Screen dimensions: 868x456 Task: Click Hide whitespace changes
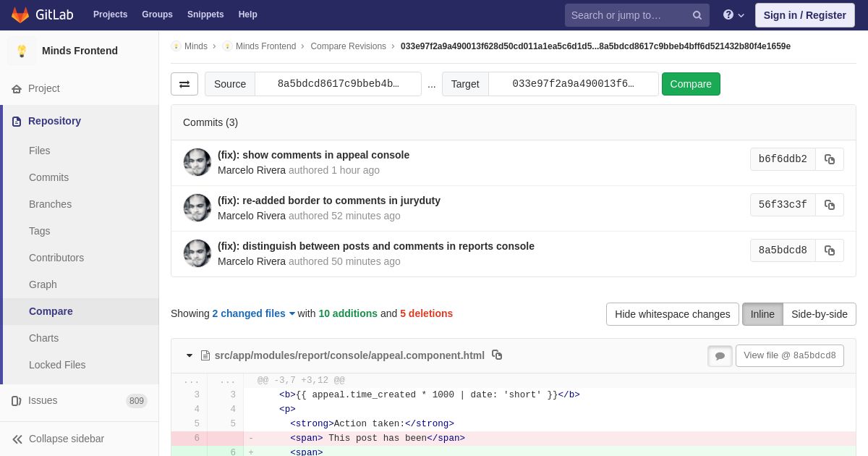pos(673,314)
